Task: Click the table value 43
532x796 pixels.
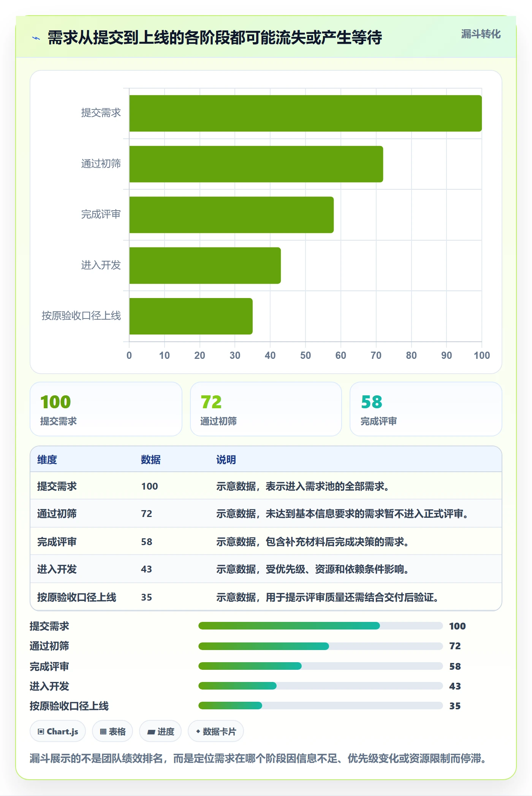Action: coord(147,569)
